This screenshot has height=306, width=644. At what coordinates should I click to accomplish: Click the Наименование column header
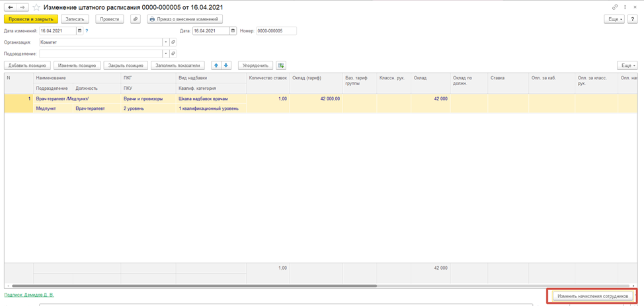coord(77,77)
